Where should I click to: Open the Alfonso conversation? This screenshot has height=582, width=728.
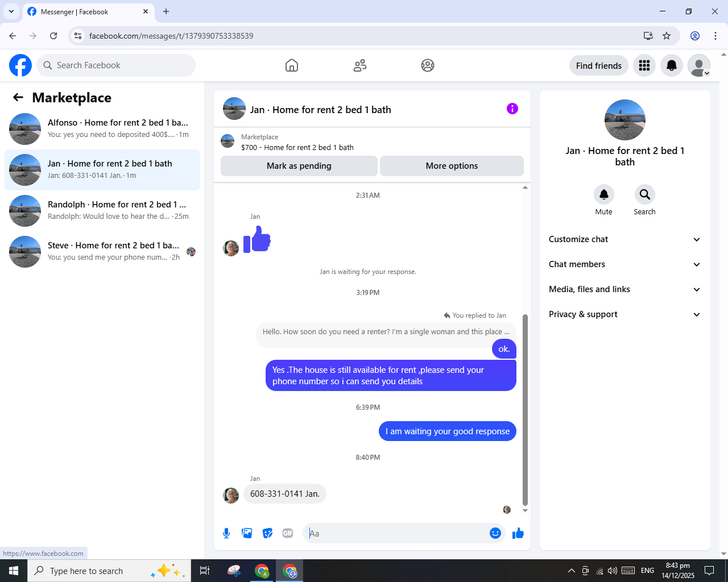tap(102, 129)
